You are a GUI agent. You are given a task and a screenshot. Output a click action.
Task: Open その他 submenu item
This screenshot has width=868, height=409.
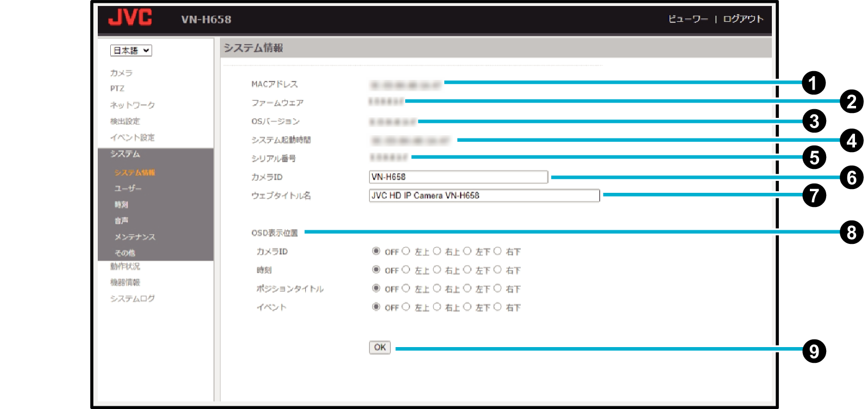click(124, 253)
